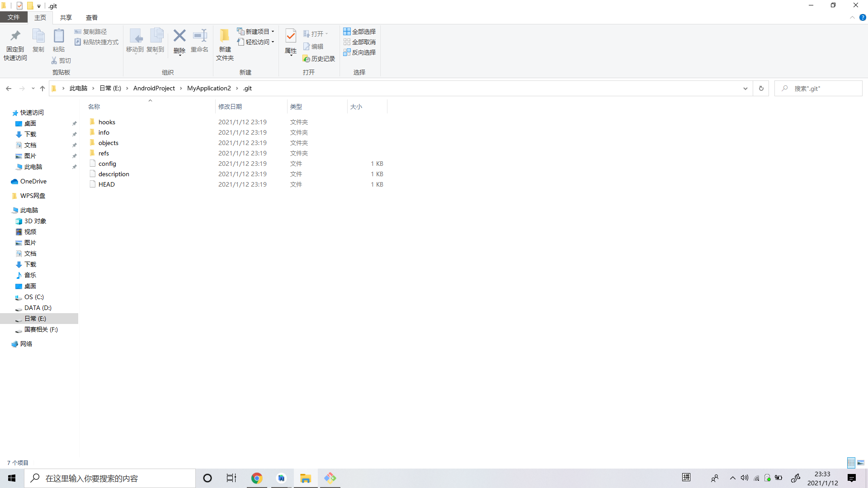Click MyApplication2 in the breadcrumb path
This screenshot has height=488, width=868.
[x=209, y=89]
